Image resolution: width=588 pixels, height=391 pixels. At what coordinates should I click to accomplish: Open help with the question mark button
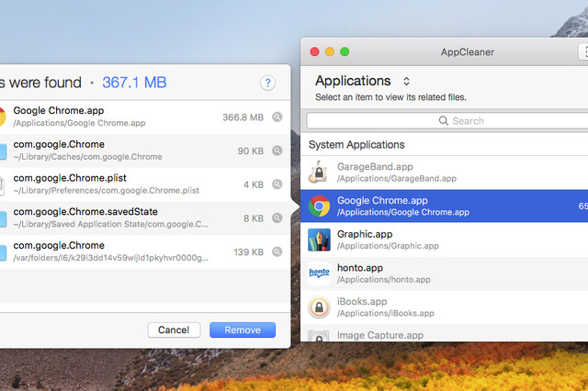(x=267, y=83)
